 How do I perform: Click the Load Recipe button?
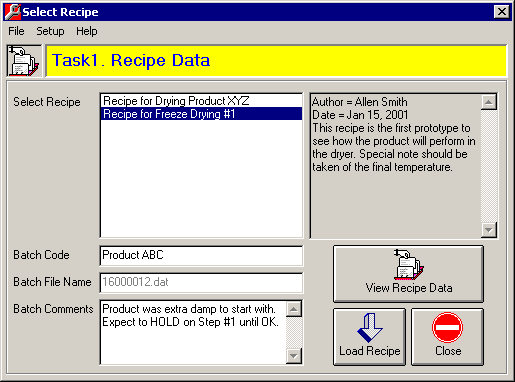click(x=369, y=337)
